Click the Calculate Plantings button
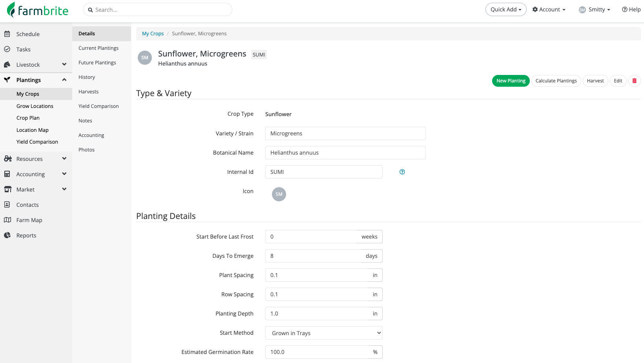This screenshot has width=644, height=363. coord(556,81)
